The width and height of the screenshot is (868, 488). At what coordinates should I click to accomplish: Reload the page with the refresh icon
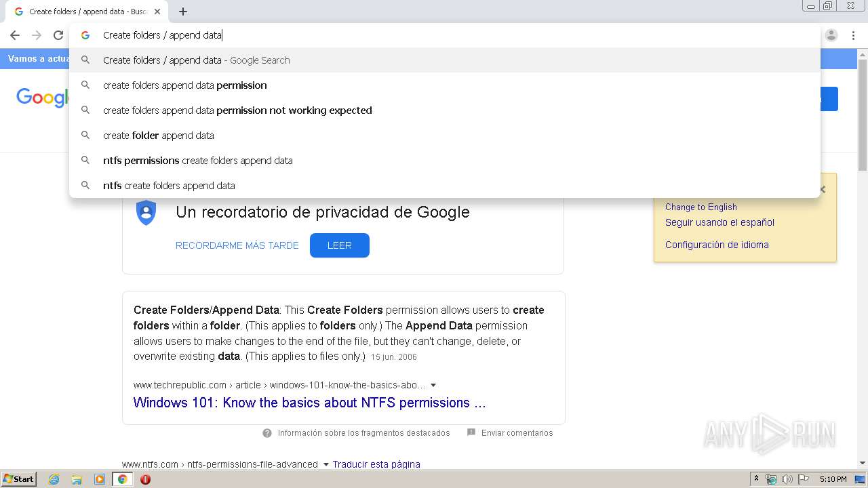58,35
